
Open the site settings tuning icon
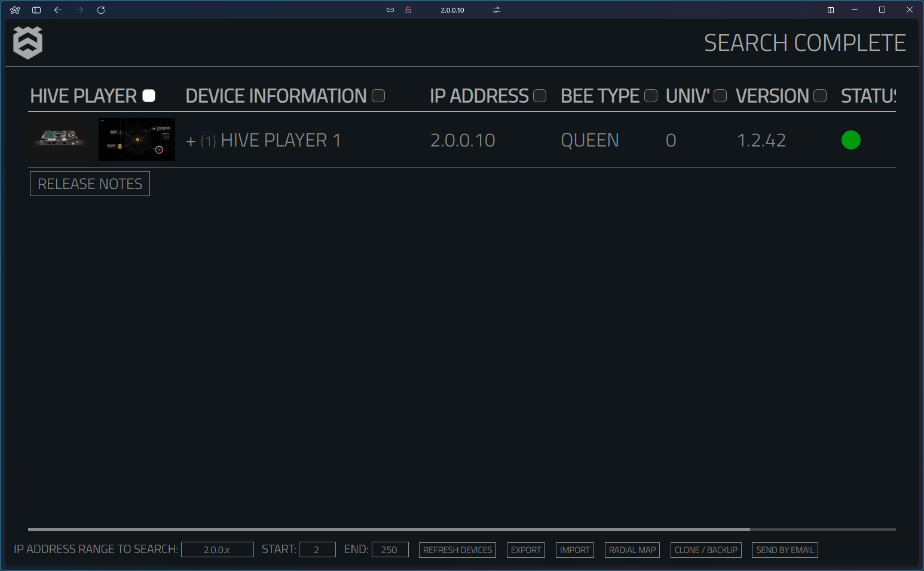(x=497, y=10)
